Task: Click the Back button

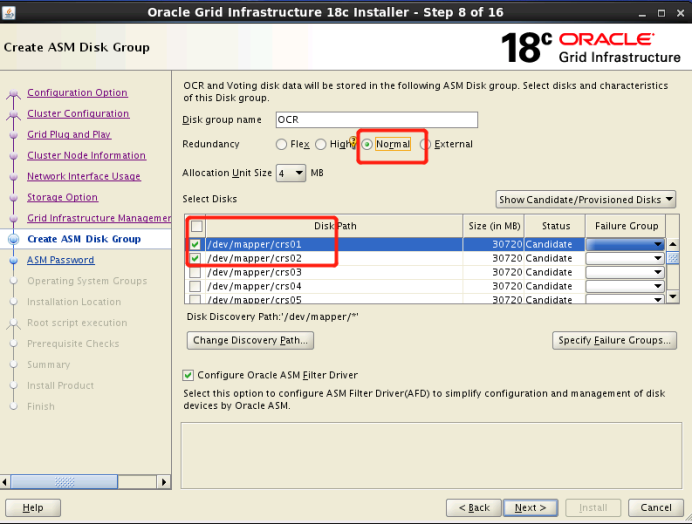Action: point(474,508)
